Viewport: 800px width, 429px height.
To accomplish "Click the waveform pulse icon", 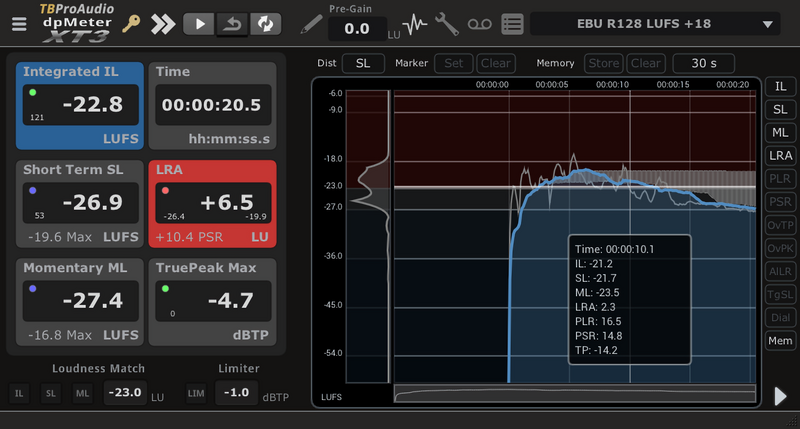I will tap(416, 25).
